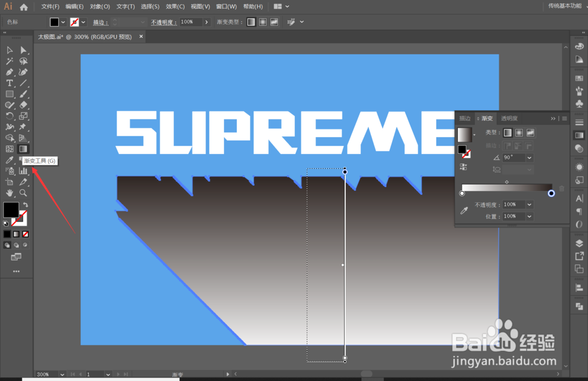Image resolution: width=588 pixels, height=381 pixels.
Task: Choose Draw Normal mode
Action: coord(7,245)
